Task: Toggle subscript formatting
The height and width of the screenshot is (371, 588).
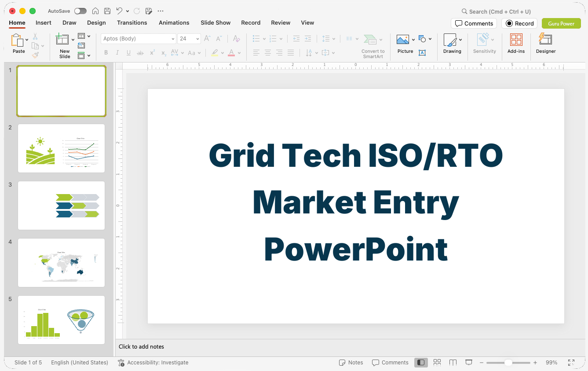Action: pyautogui.click(x=164, y=53)
